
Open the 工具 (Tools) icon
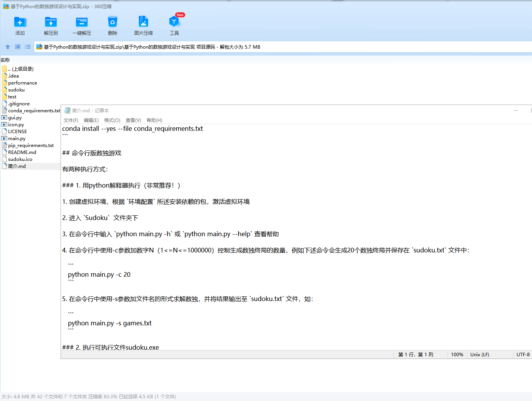(x=174, y=22)
